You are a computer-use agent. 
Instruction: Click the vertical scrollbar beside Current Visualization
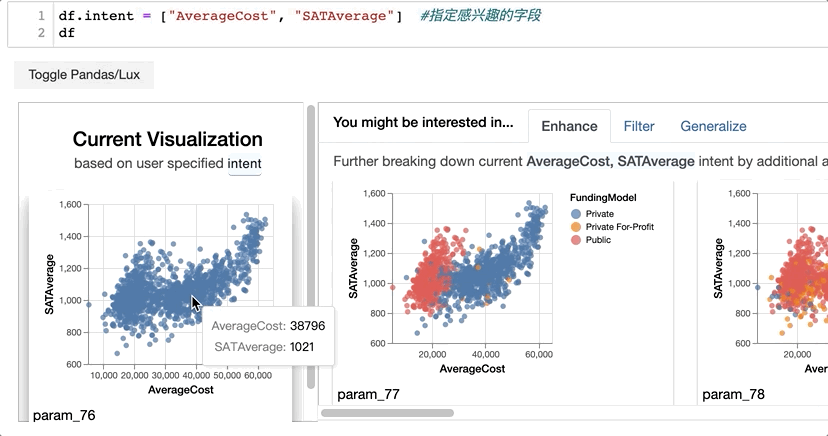(x=311, y=247)
